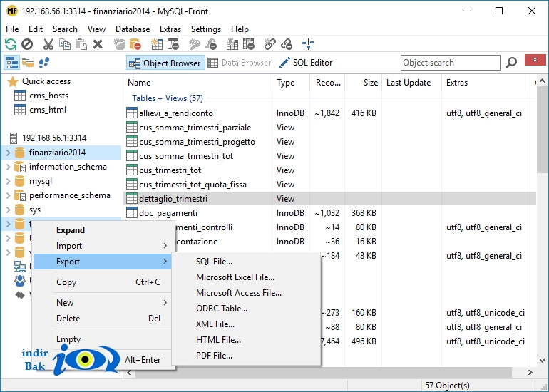Select ODBC Table... export option
The height and width of the screenshot is (392, 549).
coord(246,309)
